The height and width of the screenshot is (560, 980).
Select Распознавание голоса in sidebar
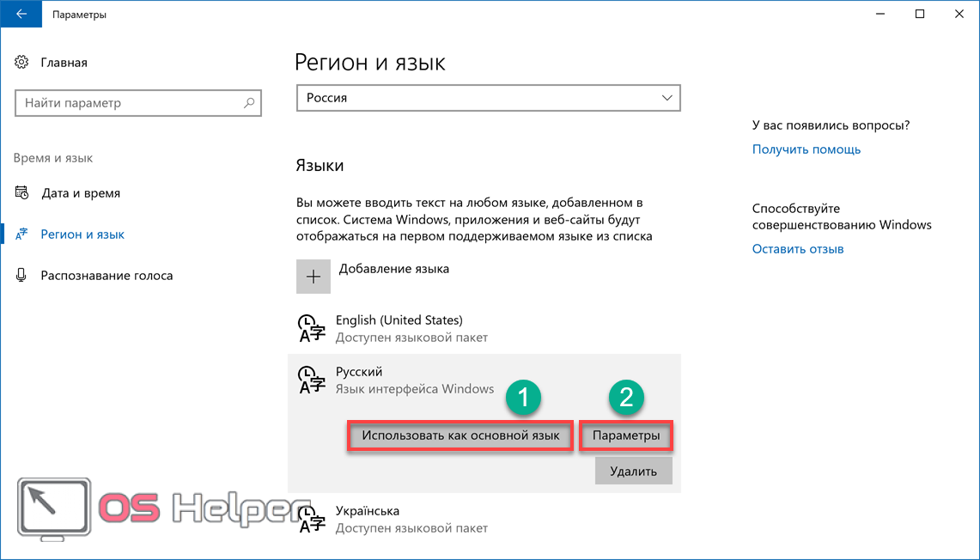click(107, 276)
